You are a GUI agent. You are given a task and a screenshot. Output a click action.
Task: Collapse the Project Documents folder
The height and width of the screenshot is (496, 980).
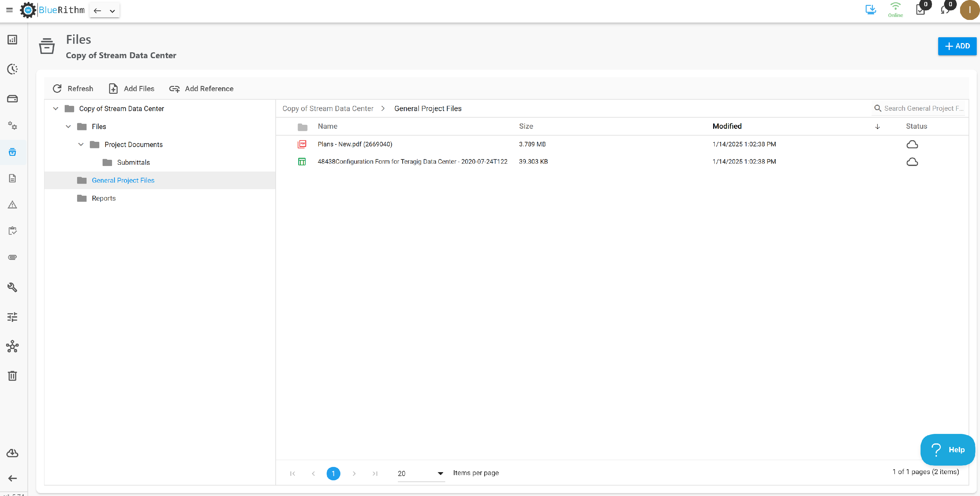pos(81,144)
